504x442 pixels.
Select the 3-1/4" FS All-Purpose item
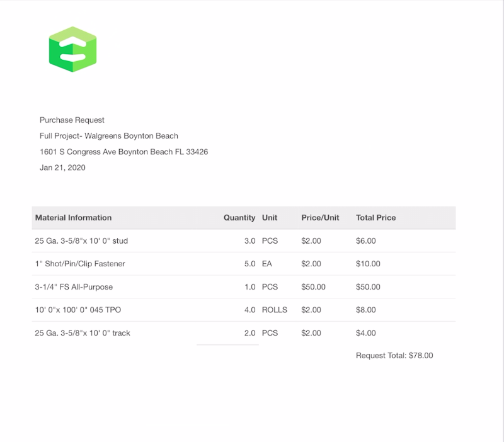(74, 287)
